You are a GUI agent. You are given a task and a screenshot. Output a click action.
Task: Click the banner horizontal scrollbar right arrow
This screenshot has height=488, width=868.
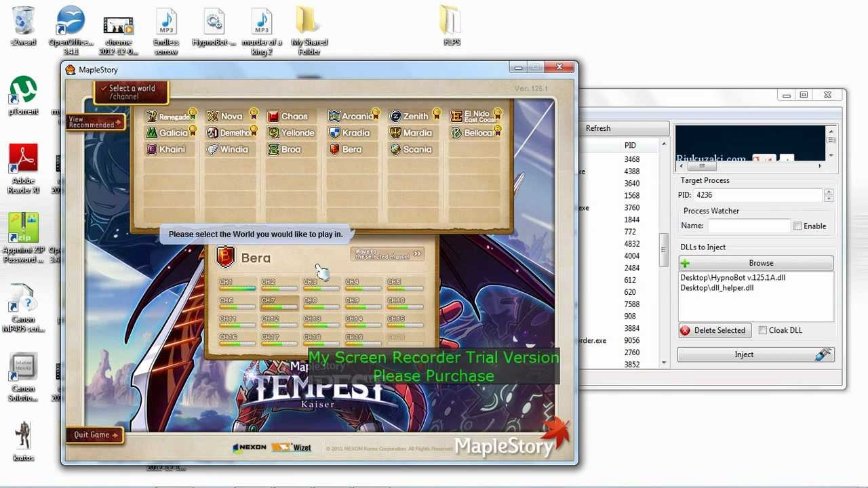point(820,166)
